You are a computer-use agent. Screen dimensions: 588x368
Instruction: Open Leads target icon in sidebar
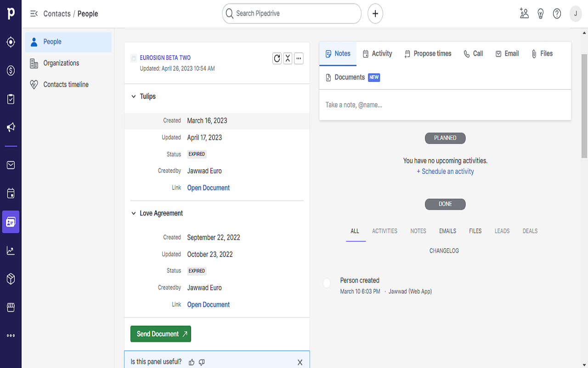pos(11,42)
